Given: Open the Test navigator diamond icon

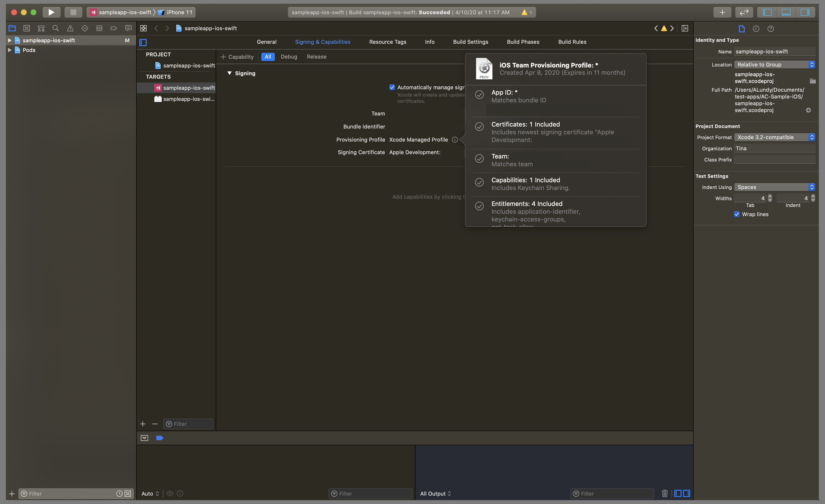Looking at the screenshot, I should 85,28.
